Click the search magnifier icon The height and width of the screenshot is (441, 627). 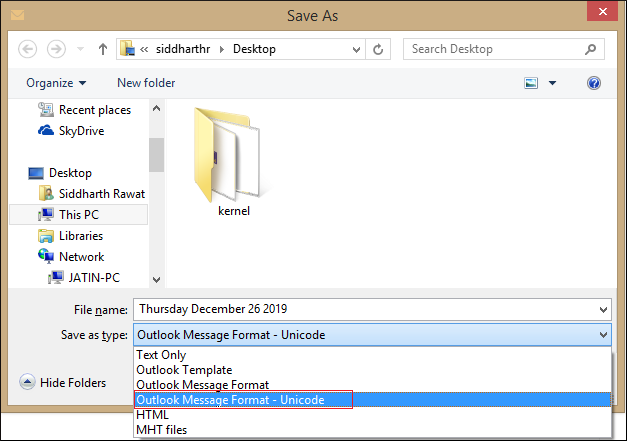coord(591,49)
